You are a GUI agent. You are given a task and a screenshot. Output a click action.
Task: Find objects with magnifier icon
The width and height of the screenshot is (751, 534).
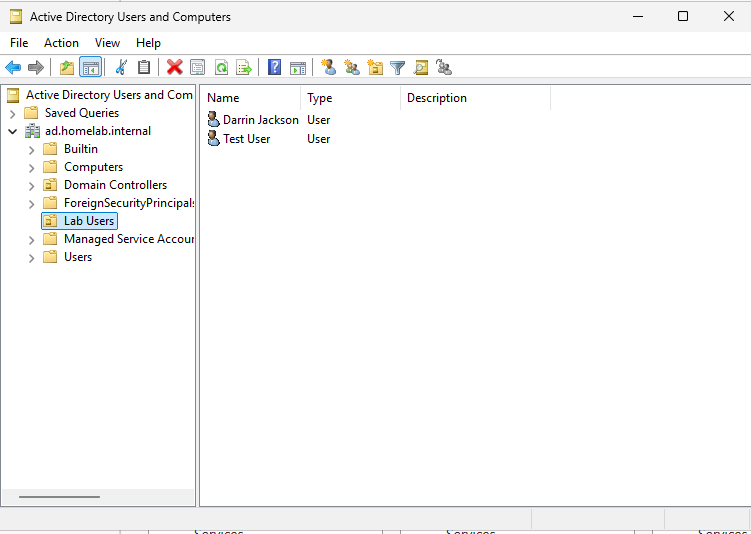421,68
